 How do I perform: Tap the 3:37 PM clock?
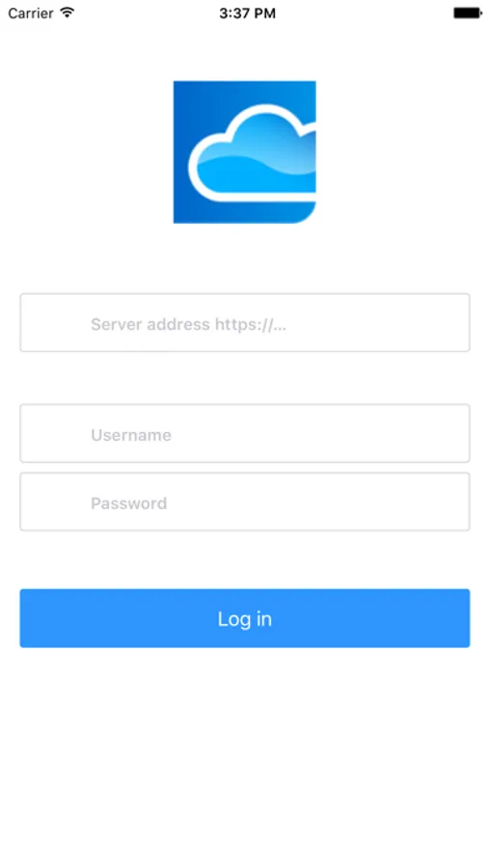(247, 14)
